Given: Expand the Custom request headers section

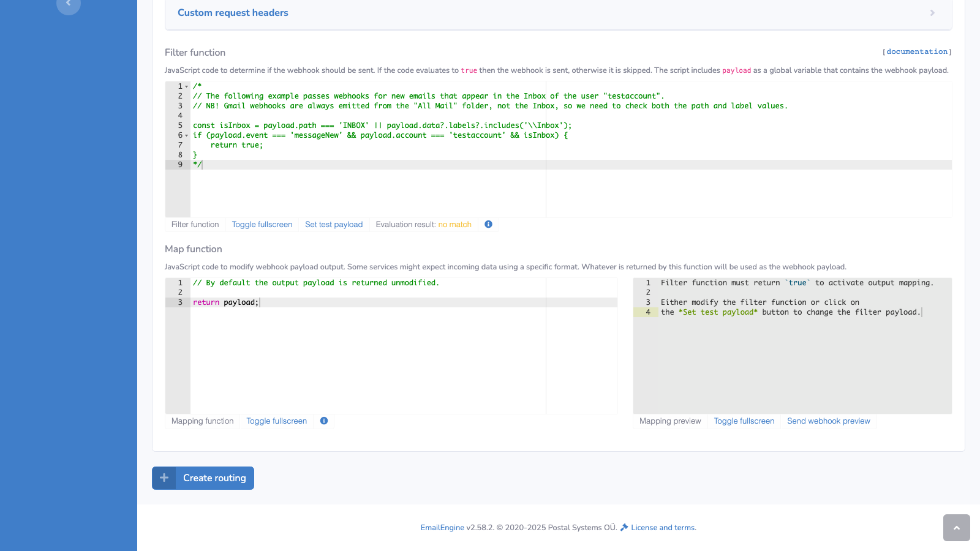Looking at the screenshot, I should coord(233,12).
